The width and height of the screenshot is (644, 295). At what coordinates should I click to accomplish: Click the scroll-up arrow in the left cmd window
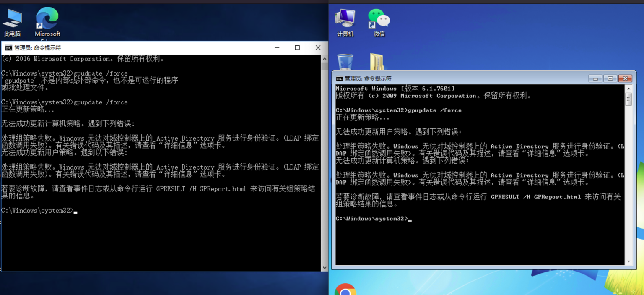tap(325, 59)
